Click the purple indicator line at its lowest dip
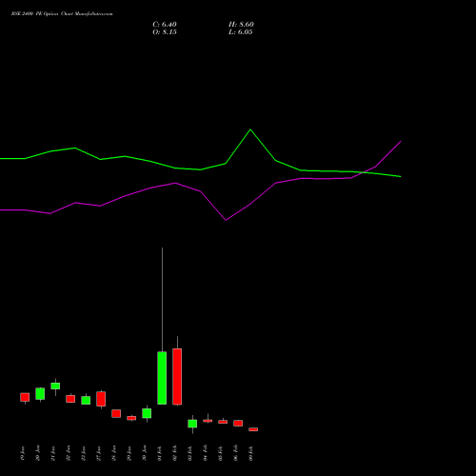The width and height of the screenshot is (476, 476). tap(226, 220)
